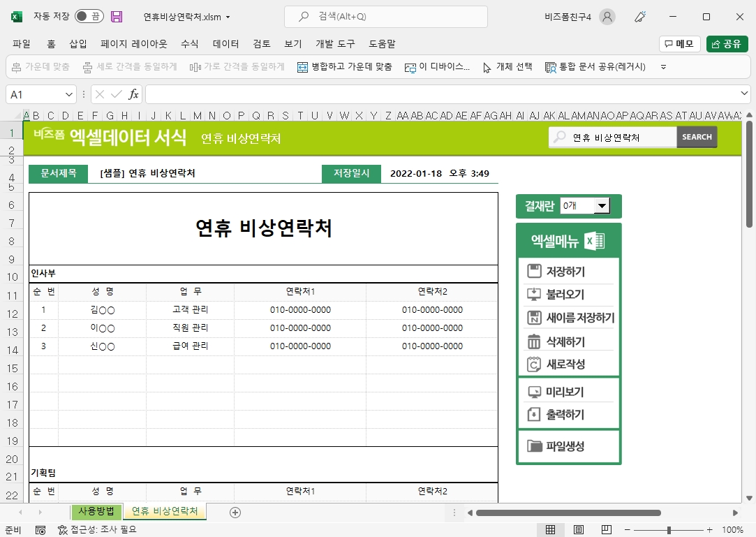
Task: Click the 공유 share button
Action: coord(727,44)
